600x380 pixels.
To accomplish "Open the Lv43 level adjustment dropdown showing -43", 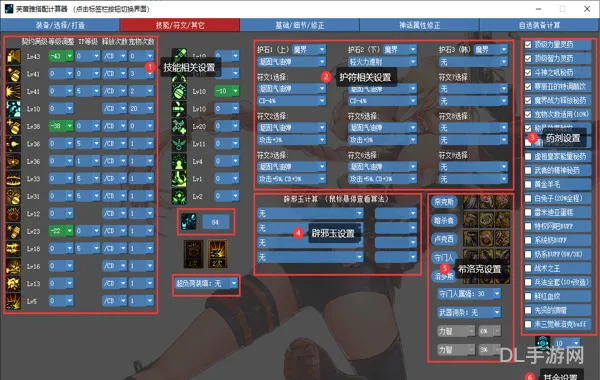I will (x=61, y=56).
